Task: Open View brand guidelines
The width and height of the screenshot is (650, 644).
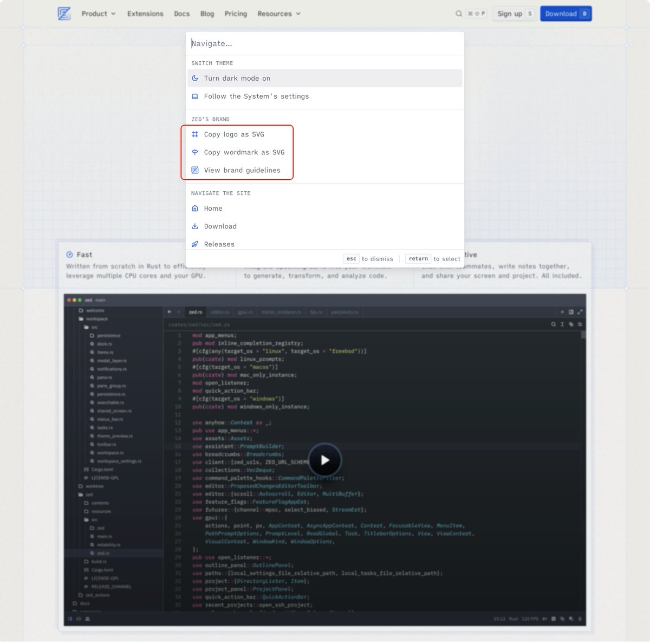Action: click(x=325, y=170)
